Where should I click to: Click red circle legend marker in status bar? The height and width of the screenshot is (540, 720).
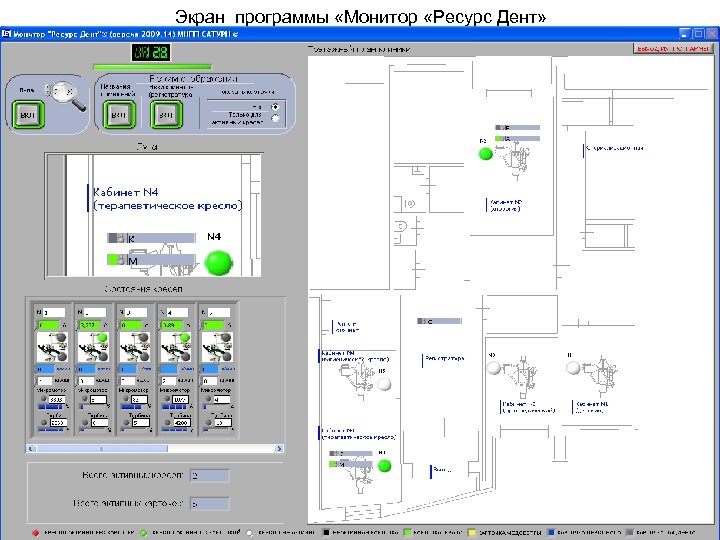tap(36, 533)
